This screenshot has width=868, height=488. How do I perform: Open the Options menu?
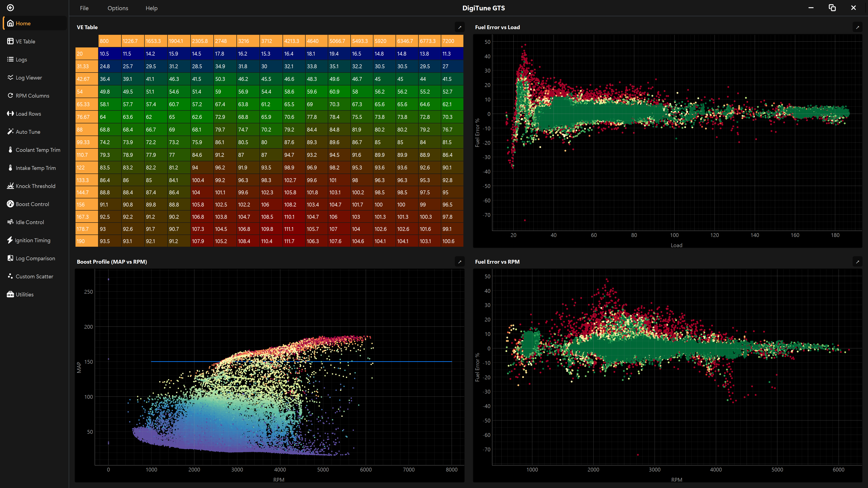[x=118, y=8]
